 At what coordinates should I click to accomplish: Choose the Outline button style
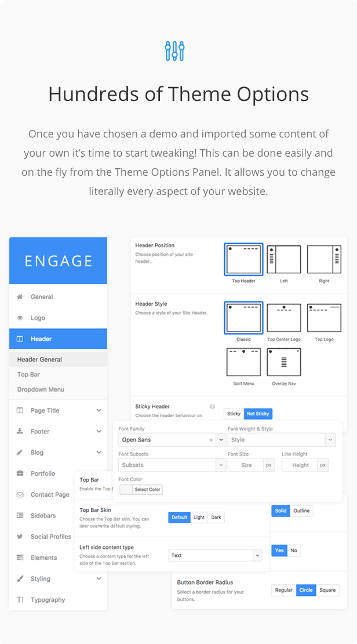click(301, 511)
